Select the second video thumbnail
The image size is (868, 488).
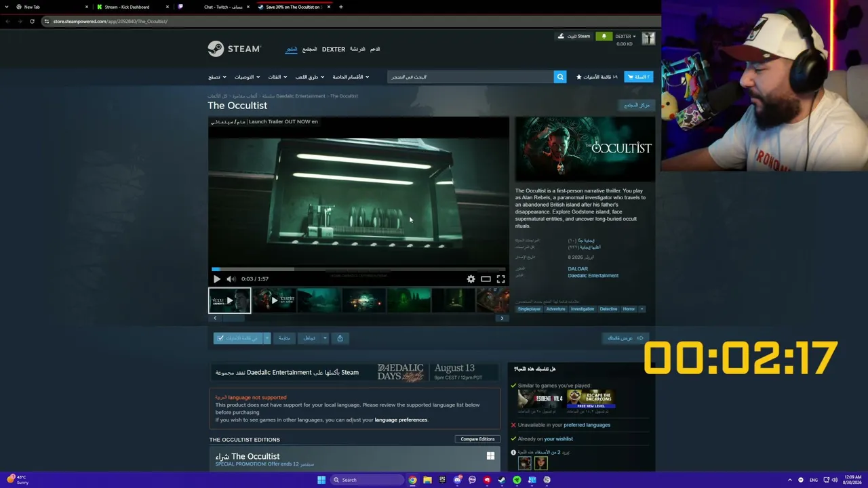coord(274,300)
